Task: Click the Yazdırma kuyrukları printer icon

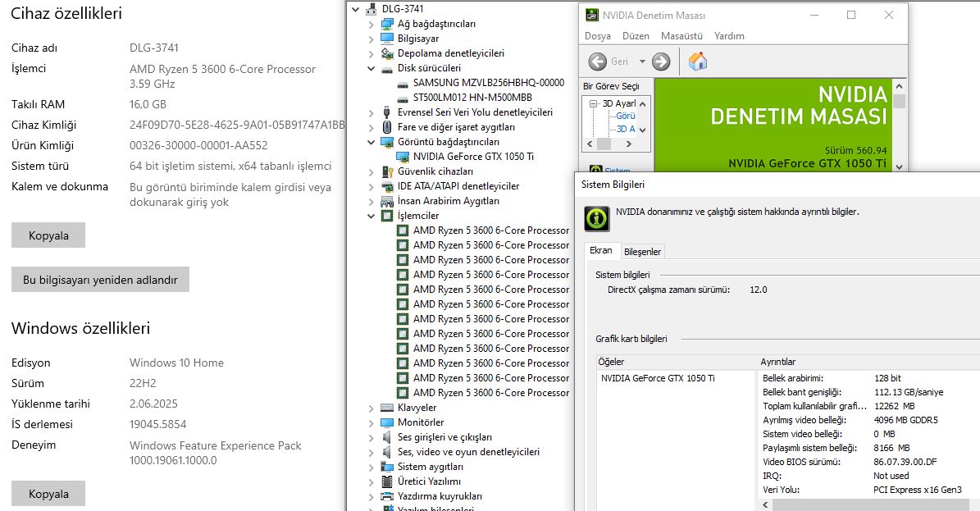Action: coord(388,496)
